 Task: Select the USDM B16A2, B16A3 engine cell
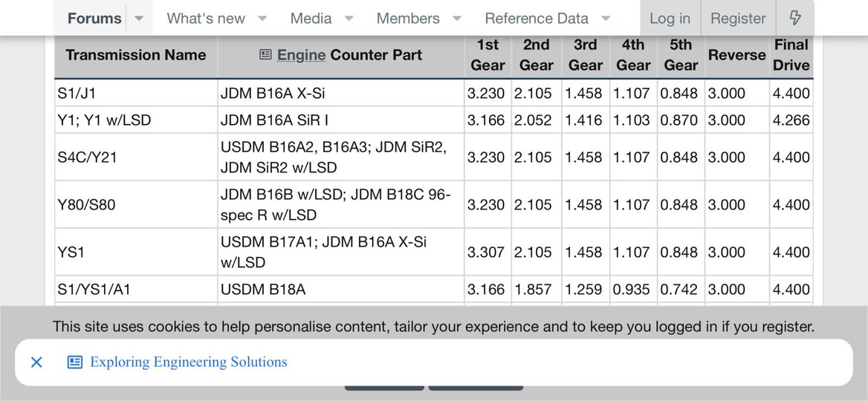pyautogui.click(x=341, y=157)
